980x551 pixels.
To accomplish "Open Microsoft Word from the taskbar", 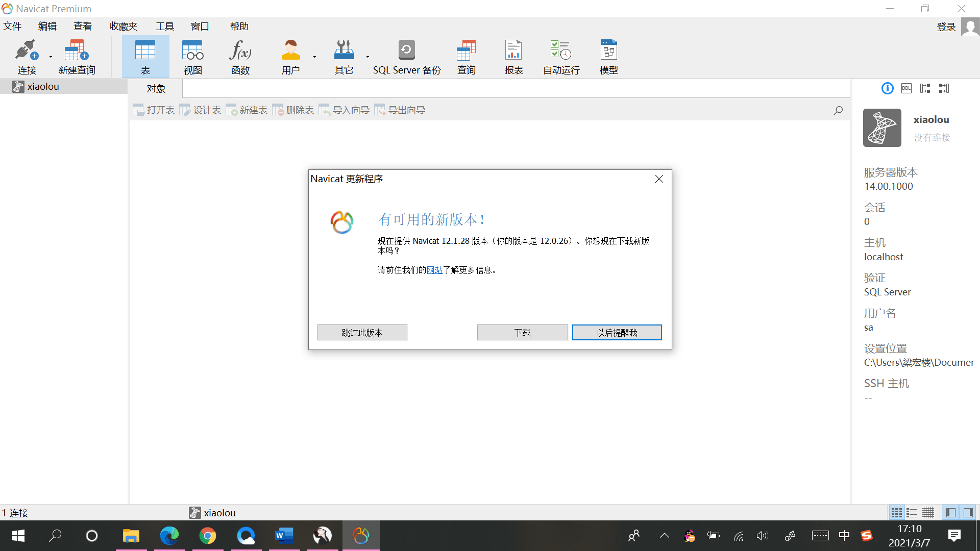I will click(x=284, y=536).
